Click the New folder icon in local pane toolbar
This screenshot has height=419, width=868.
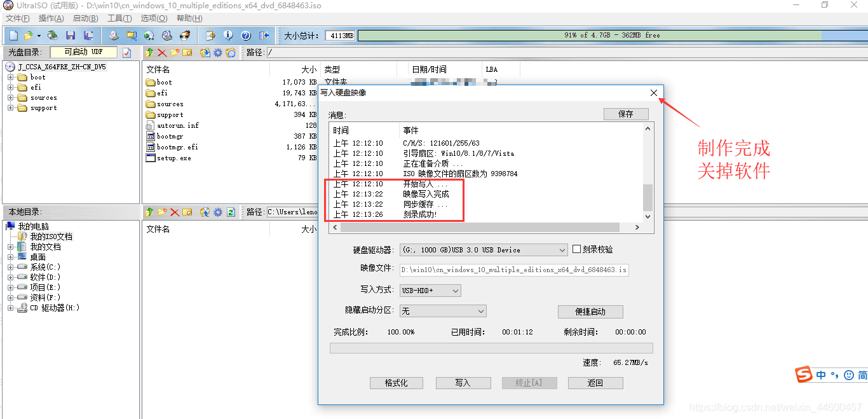[x=162, y=212]
